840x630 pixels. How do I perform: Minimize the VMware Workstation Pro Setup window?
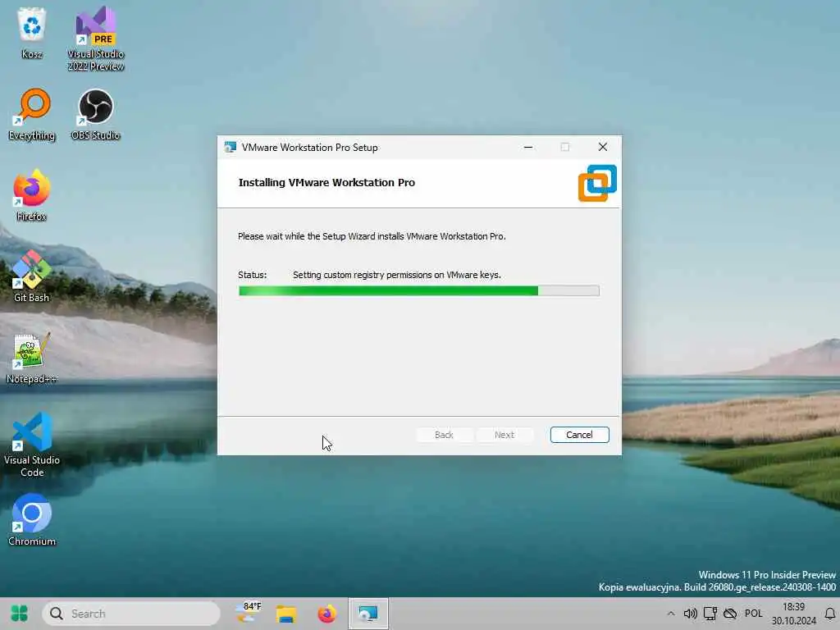(x=528, y=148)
